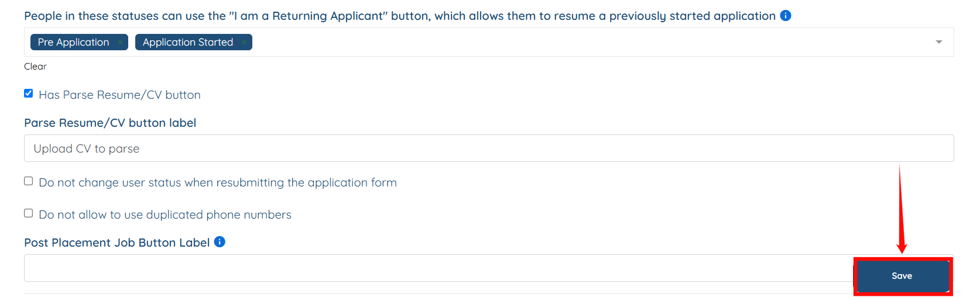980x301 pixels.
Task: Click the "Has Parse Resume/CV button" label text
Action: pyautogui.click(x=119, y=95)
